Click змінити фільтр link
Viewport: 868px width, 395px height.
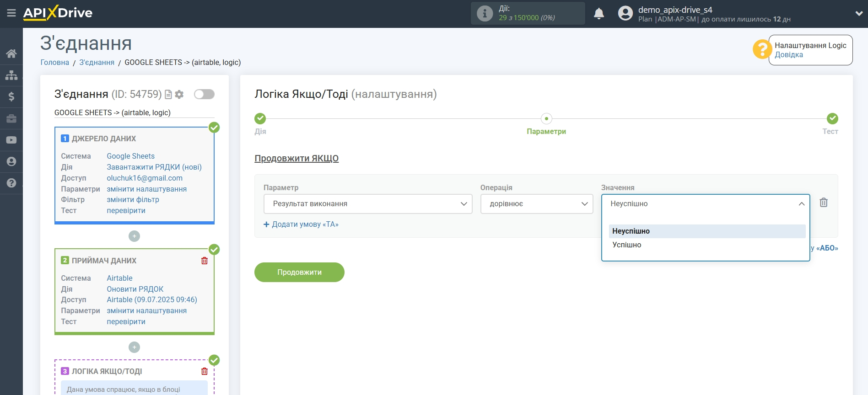[133, 200]
